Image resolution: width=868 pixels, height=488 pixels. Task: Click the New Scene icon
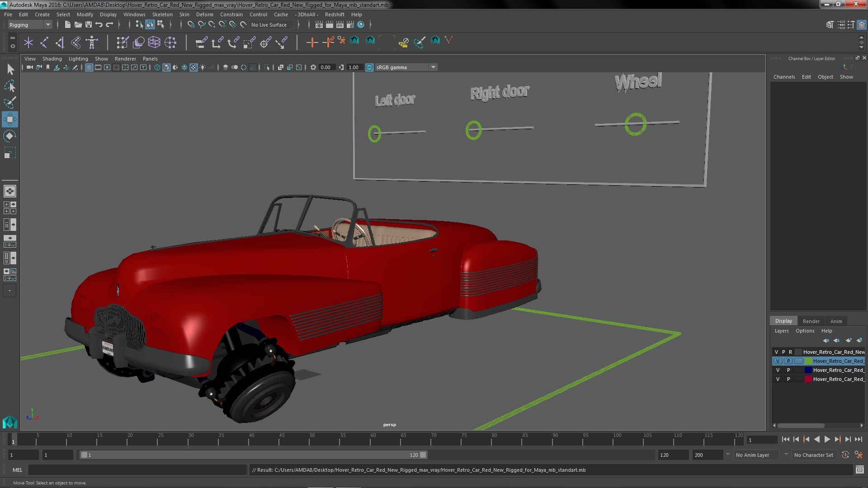[67, 24]
